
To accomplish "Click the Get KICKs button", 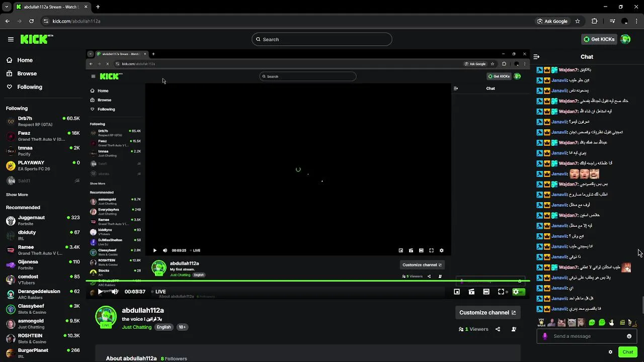I will [x=599, y=39].
